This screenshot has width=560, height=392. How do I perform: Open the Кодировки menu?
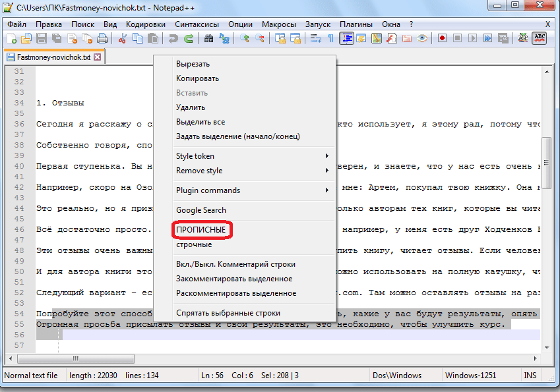pyautogui.click(x=145, y=24)
